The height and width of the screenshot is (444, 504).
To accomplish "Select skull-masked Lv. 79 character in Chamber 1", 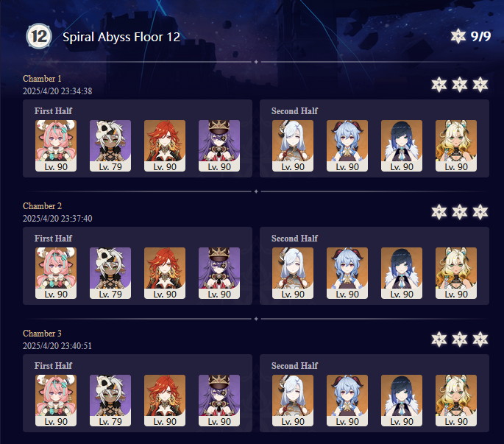I will coord(110,146).
